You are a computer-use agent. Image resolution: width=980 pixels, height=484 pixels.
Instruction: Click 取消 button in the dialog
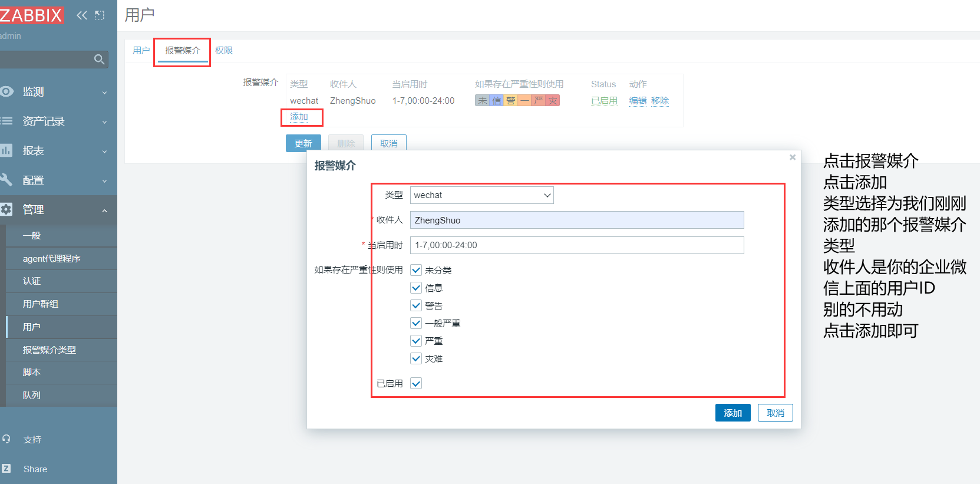coord(776,413)
